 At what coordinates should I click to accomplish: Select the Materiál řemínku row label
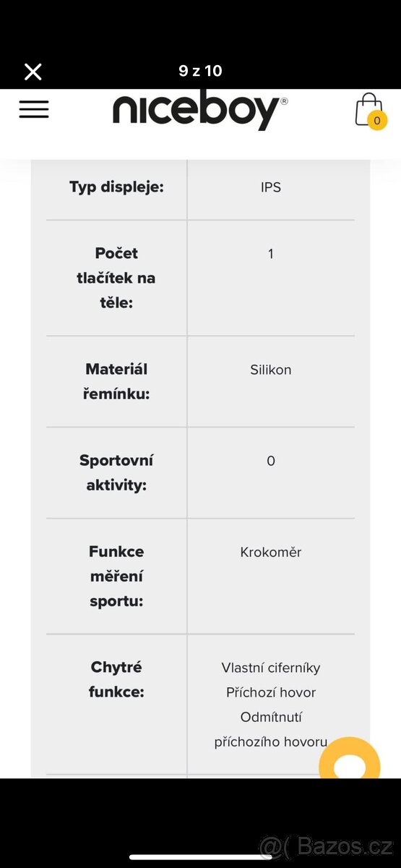116,381
